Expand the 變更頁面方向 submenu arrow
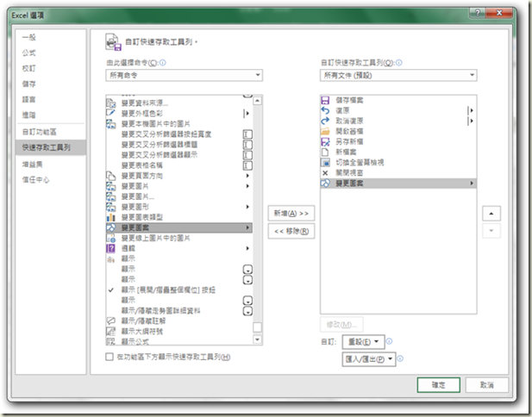 247,176
